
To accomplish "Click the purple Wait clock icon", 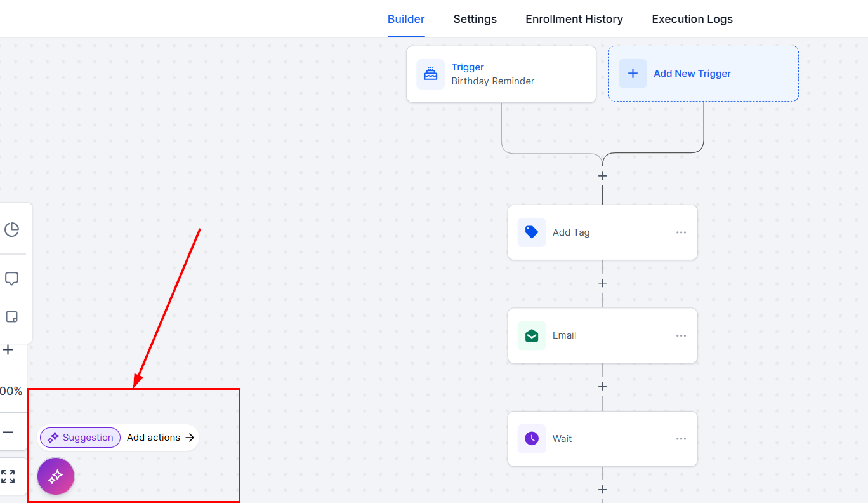I will (532, 438).
